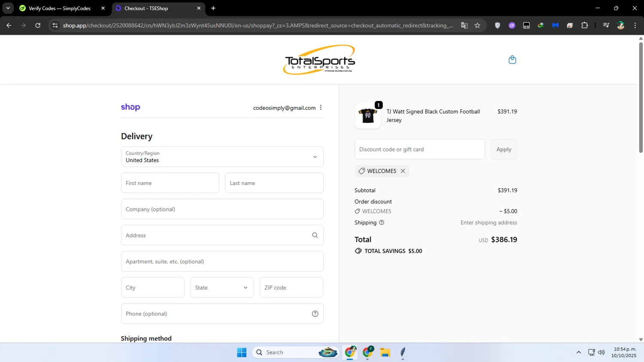Screen dimensions: 644x362
Task: Focus the Last name field
Action: (x=274, y=183)
